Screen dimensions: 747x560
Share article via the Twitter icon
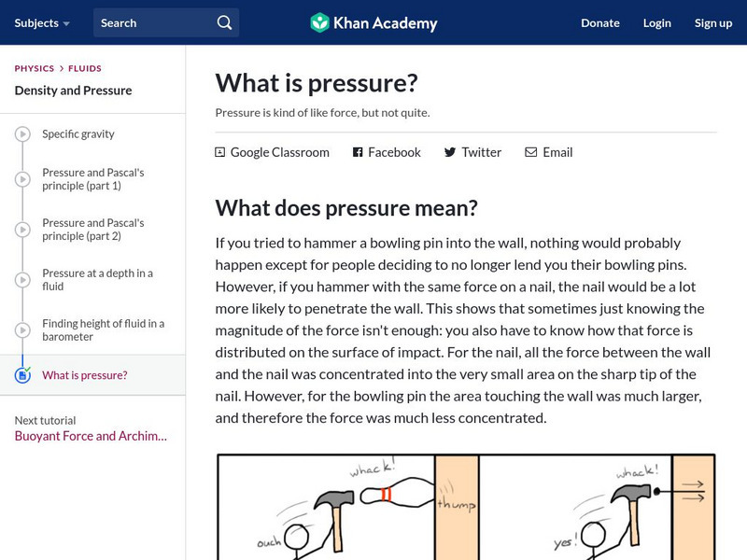tap(449, 152)
